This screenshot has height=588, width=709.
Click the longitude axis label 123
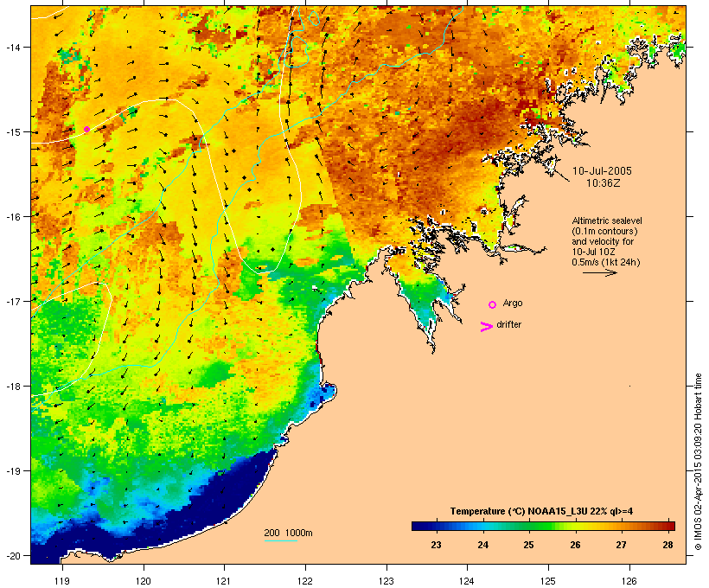[386, 581]
